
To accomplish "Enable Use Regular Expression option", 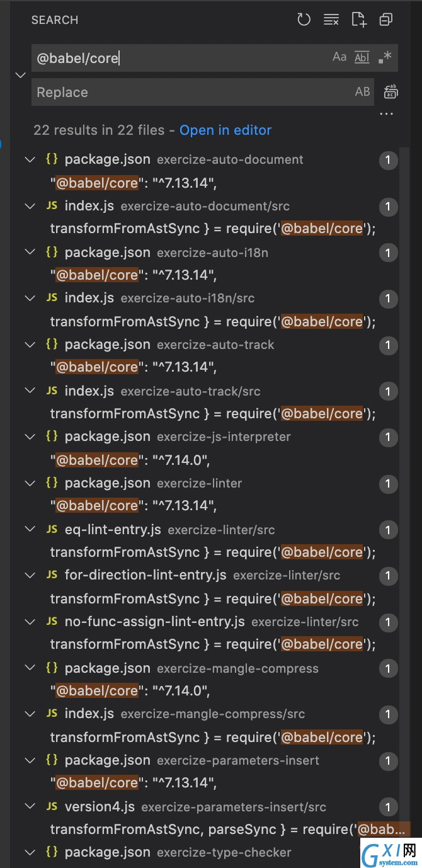I will pyautogui.click(x=385, y=57).
